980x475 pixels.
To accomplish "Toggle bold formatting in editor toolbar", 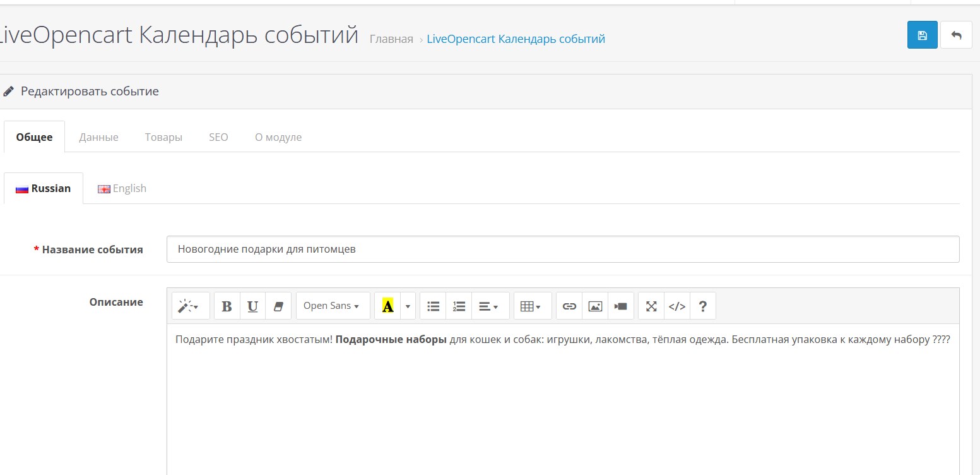I will click(x=227, y=306).
